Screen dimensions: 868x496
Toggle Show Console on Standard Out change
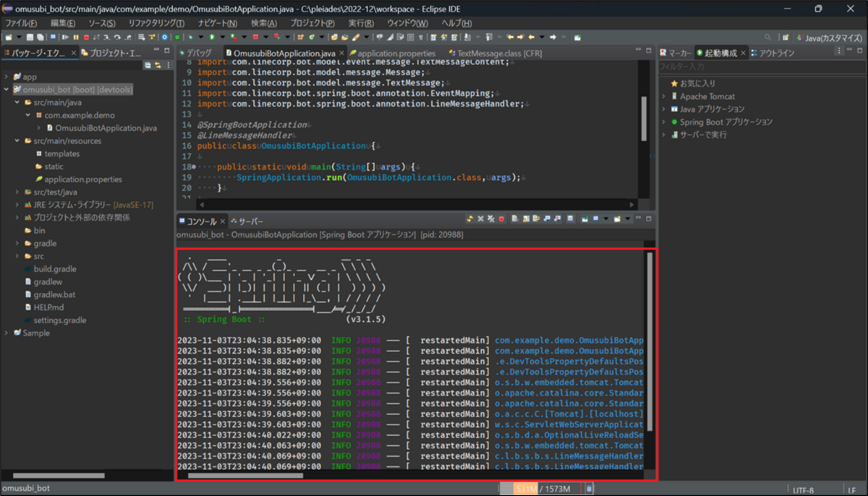coord(547,218)
